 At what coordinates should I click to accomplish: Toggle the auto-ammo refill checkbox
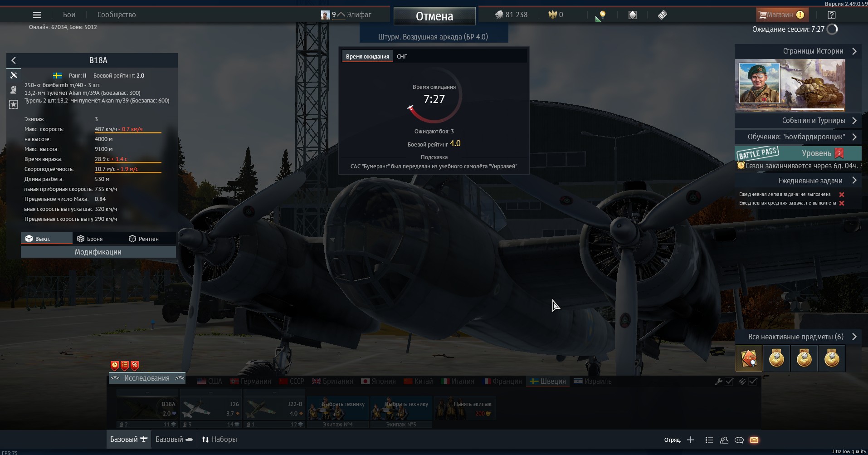753,382
